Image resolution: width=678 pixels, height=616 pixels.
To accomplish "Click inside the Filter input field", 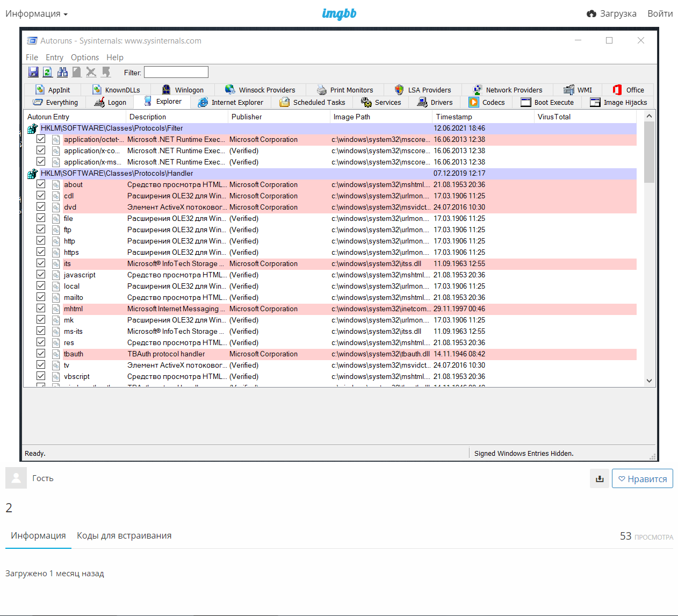I will click(x=176, y=71).
